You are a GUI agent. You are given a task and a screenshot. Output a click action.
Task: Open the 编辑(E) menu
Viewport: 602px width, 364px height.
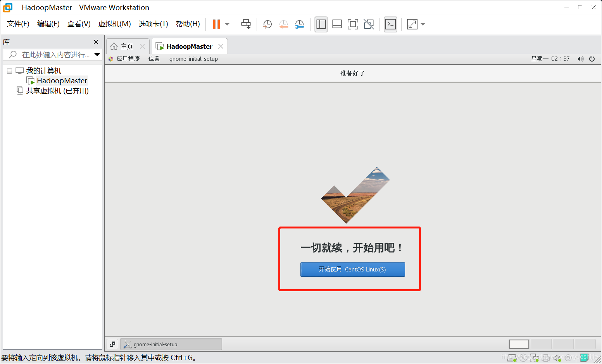coord(48,24)
